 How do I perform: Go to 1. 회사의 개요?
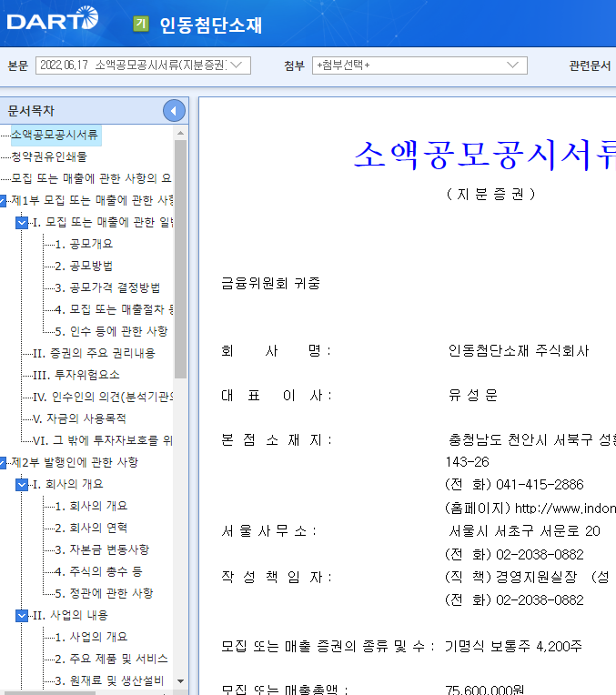(91, 506)
